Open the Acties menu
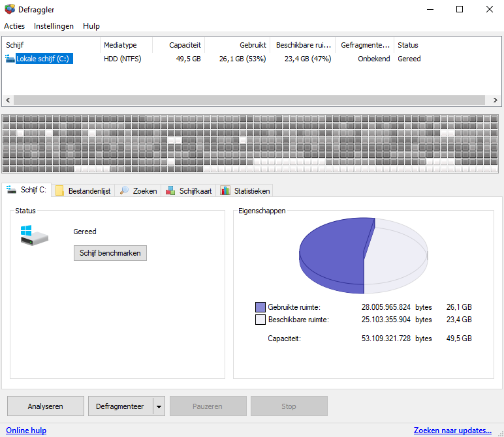This screenshot has height=437, width=504. click(x=14, y=26)
